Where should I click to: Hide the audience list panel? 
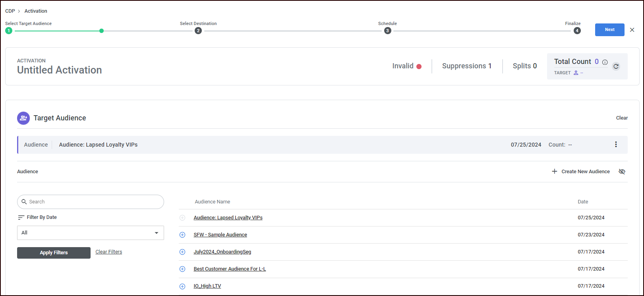pos(622,172)
